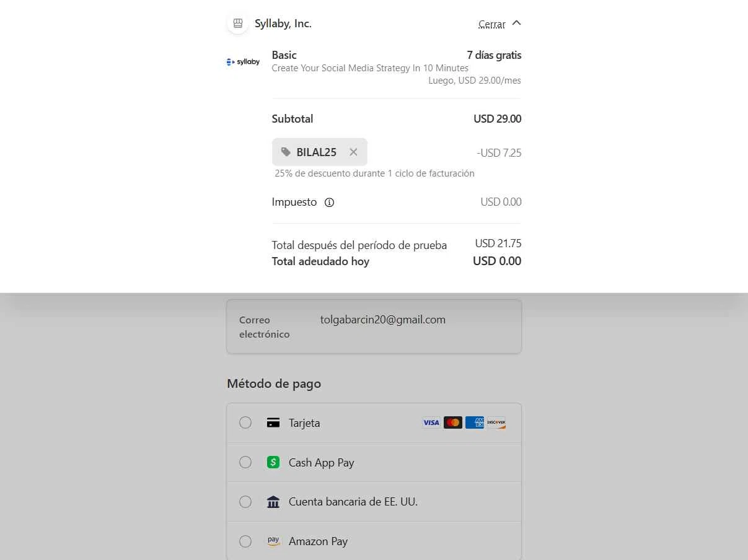Collapse summary with Cerrar link
Screen dimensions: 748x560
491,24
